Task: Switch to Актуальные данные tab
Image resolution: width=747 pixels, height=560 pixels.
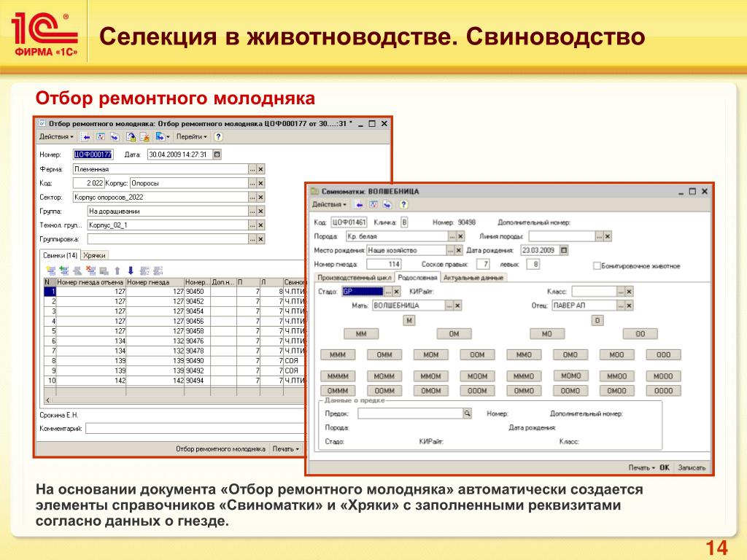Action: point(473,278)
